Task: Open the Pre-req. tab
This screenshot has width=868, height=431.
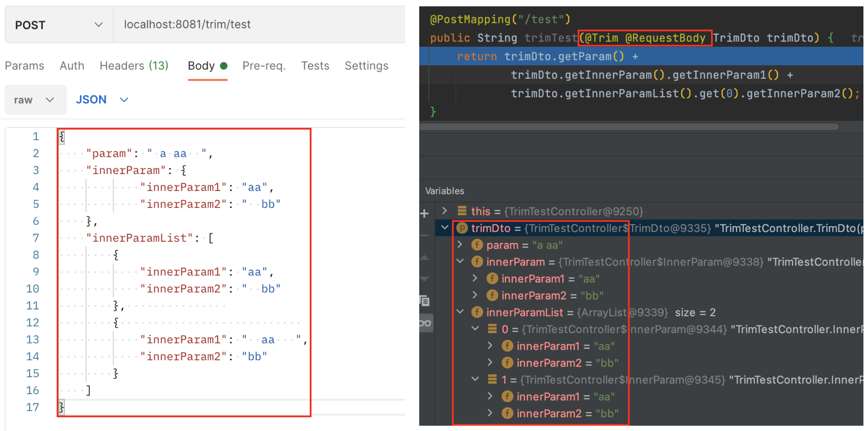Action: pos(264,65)
